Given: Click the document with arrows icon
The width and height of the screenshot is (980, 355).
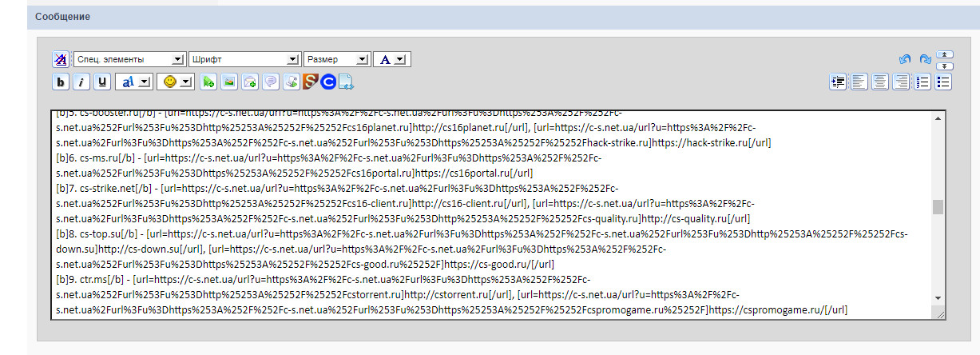Looking at the screenshot, I should [x=347, y=82].
